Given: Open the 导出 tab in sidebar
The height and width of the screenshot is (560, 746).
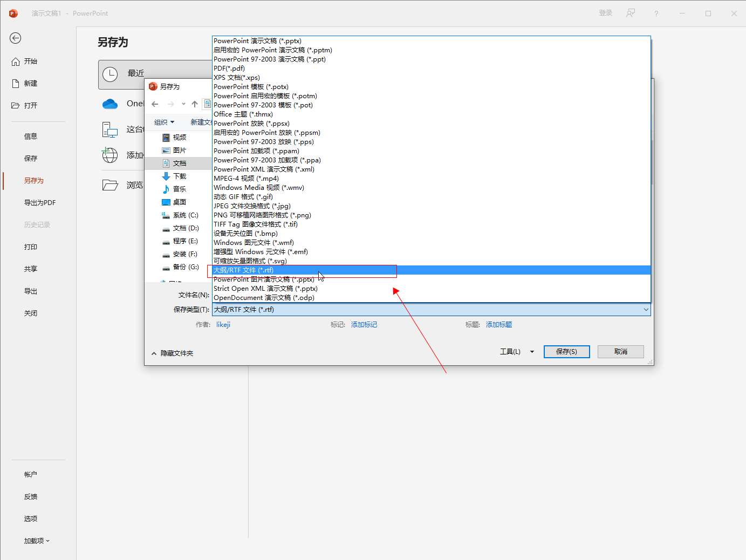Looking at the screenshot, I should coord(31,291).
